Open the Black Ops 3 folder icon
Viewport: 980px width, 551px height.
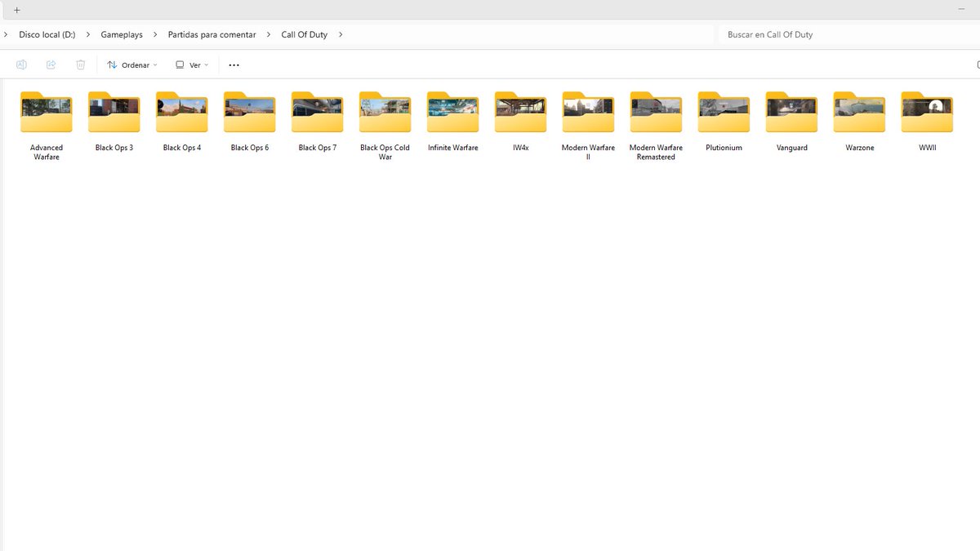coord(114,112)
